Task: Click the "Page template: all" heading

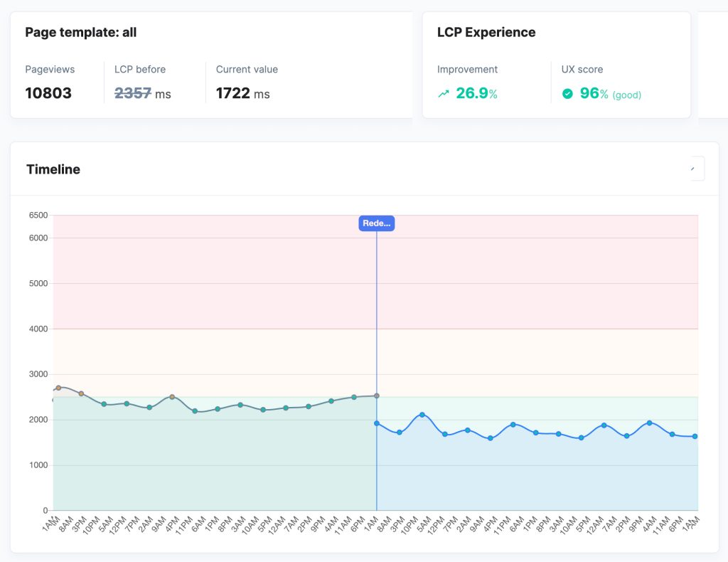Action: click(80, 32)
